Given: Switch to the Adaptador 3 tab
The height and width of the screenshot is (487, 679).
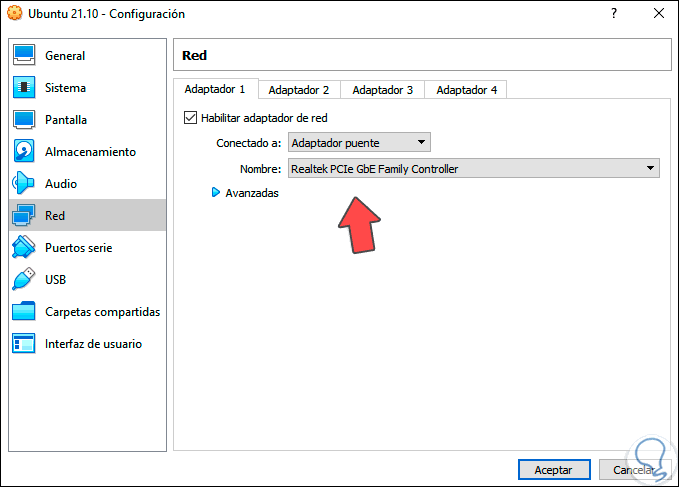Looking at the screenshot, I should [x=382, y=90].
